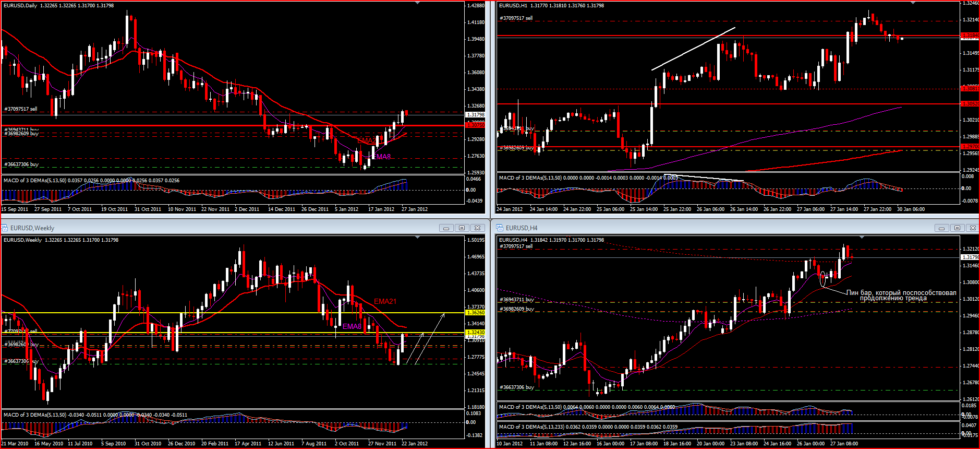Click the current price tag 1.31798 on Daily chart
This screenshot has width=980, height=449.
coord(475,115)
